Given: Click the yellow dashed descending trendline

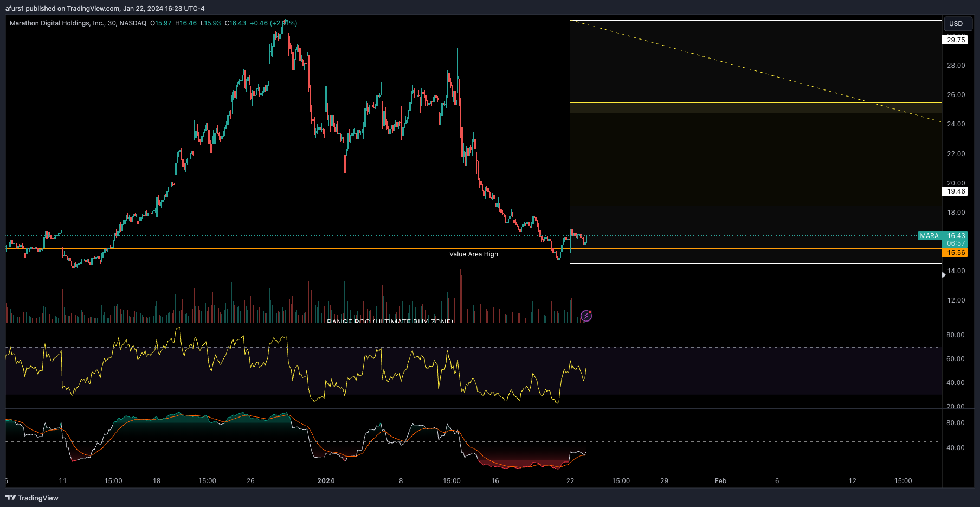Looking at the screenshot, I should (x=756, y=71).
